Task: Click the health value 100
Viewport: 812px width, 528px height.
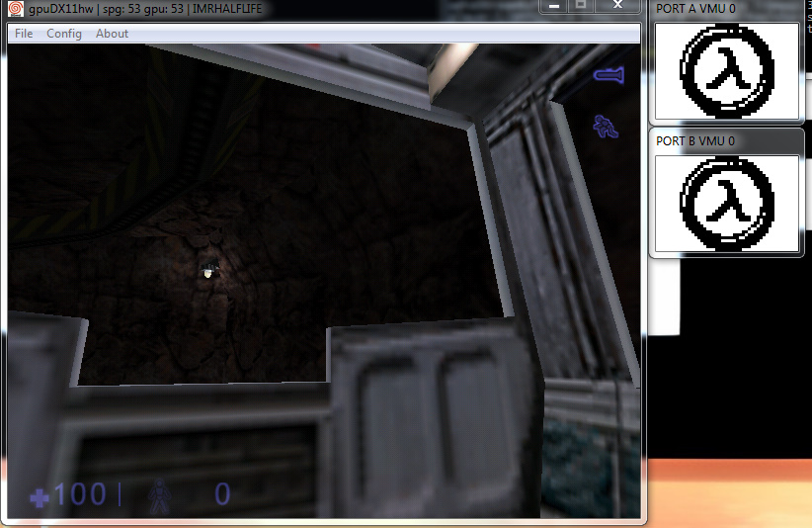Action: [x=80, y=494]
